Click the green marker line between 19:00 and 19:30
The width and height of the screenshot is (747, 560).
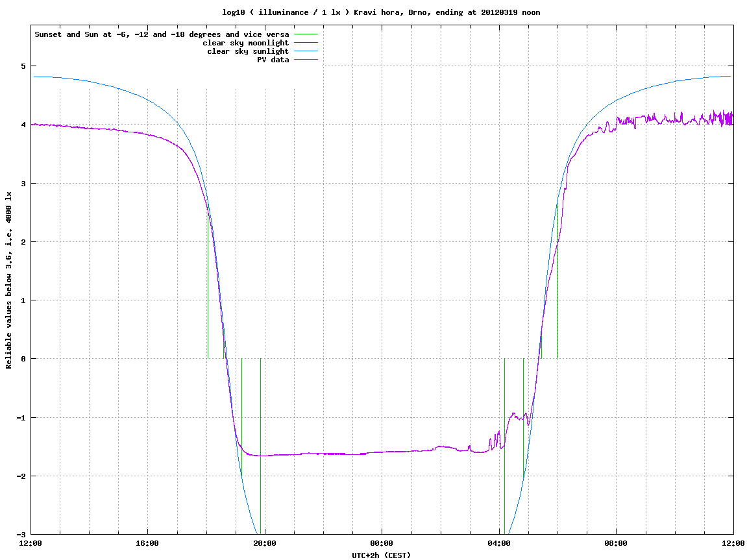pos(241,418)
